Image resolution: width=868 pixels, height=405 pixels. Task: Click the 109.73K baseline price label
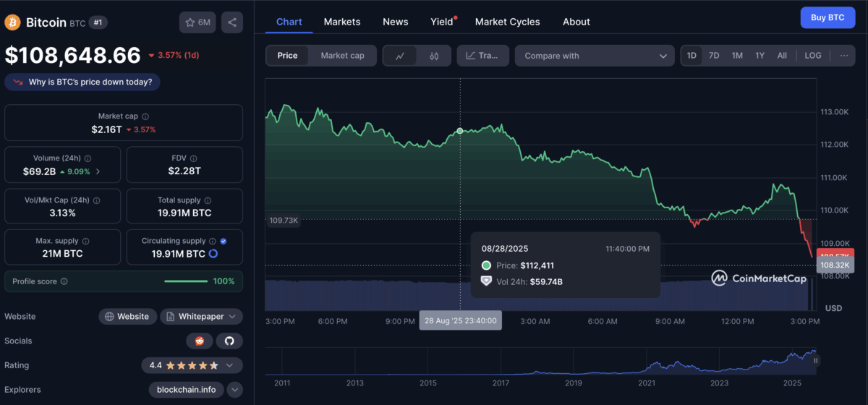click(x=284, y=220)
